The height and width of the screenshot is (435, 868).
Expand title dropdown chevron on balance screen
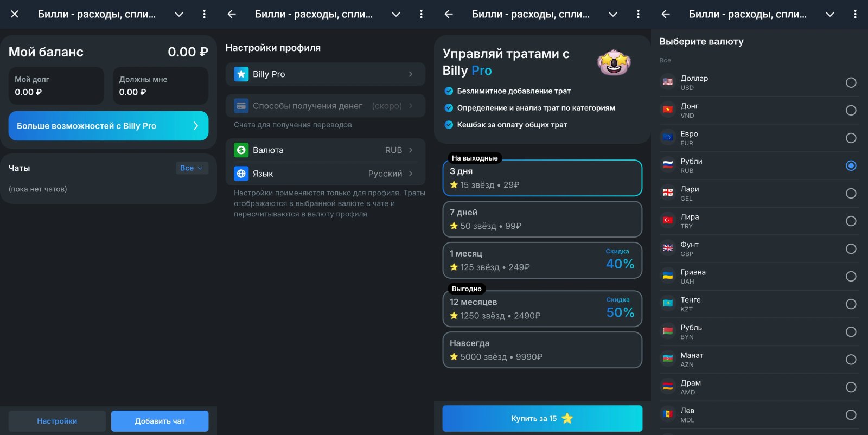[x=179, y=15]
